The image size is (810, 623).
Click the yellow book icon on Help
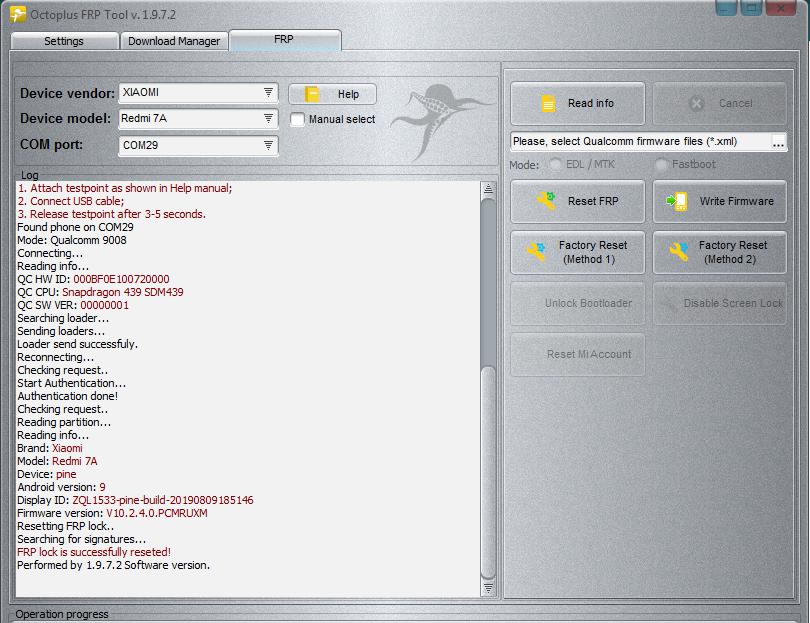point(312,94)
